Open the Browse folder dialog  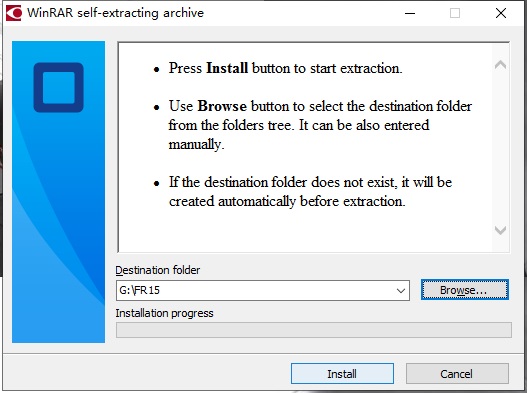point(465,290)
